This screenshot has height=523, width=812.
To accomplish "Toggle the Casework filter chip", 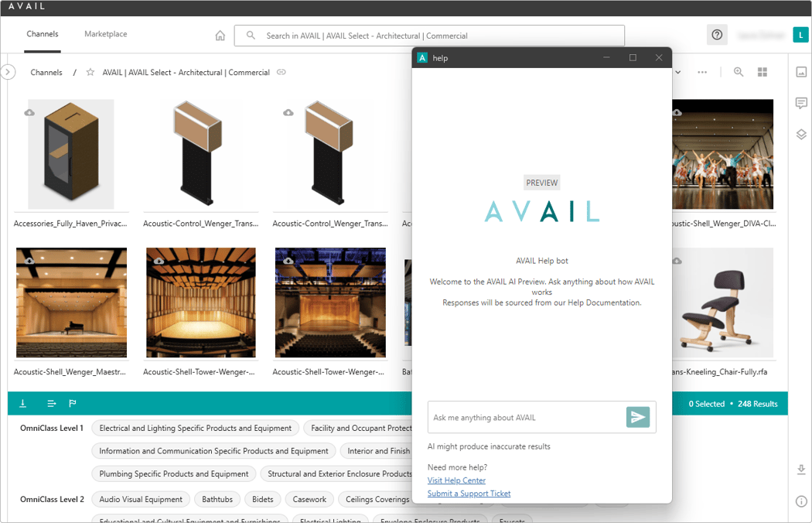I will (x=309, y=499).
